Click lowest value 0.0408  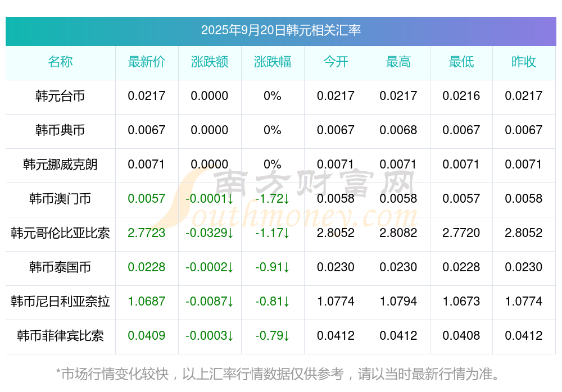pos(461,336)
